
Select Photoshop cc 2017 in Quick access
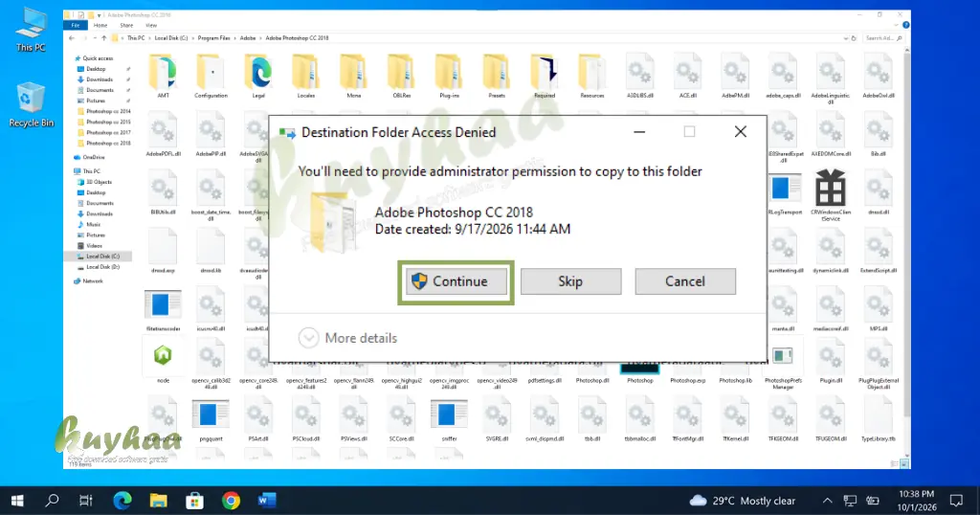coord(108,132)
